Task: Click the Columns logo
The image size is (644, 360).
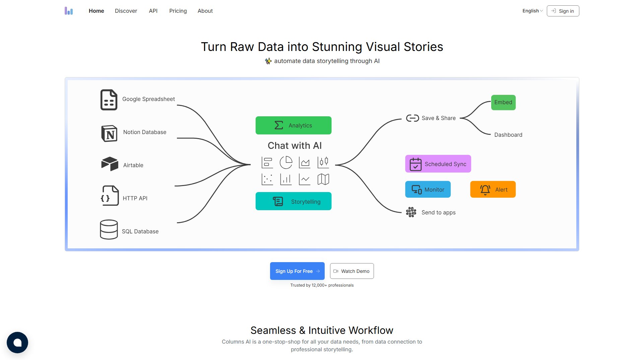Action: click(x=68, y=11)
